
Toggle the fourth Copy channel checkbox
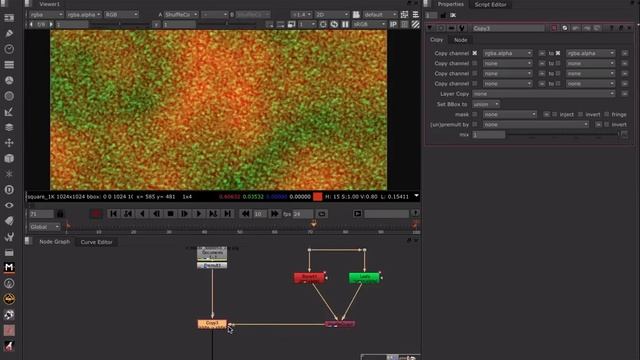475,84
